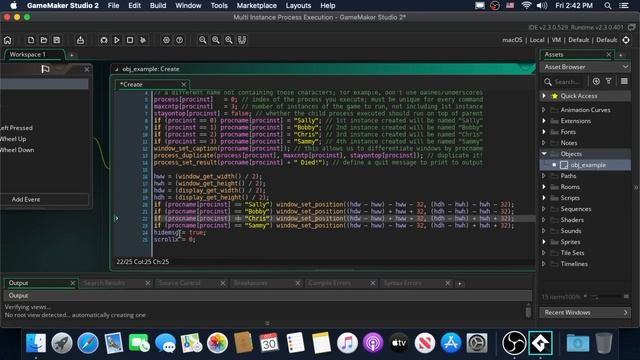Create a new project from toolbar
640x360 pixels.
(x=31, y=40)
